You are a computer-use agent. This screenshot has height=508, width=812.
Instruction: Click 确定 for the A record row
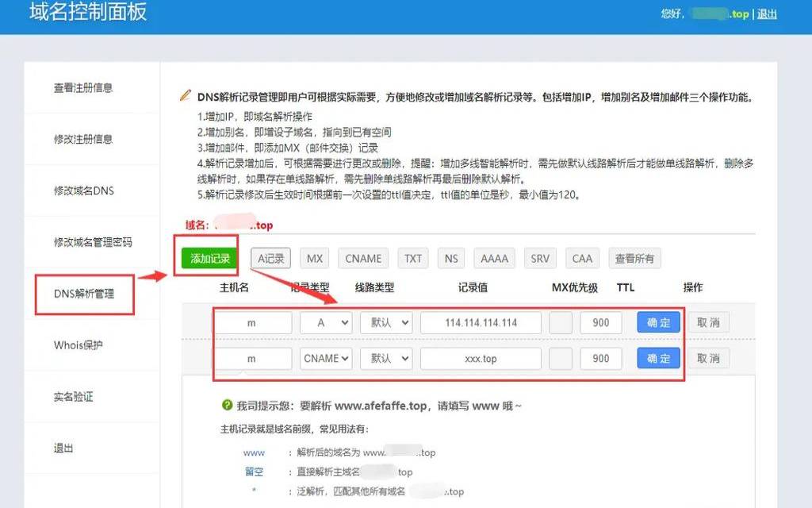658,322
